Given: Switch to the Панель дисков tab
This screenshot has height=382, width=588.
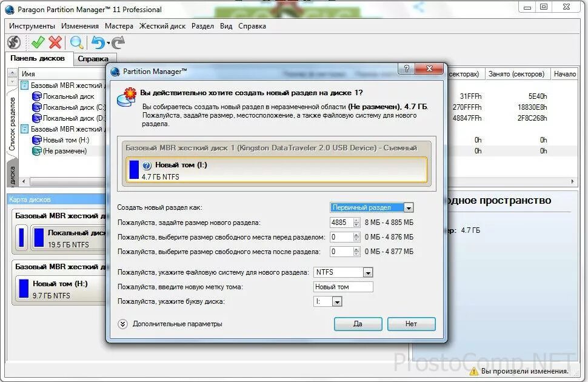Looking at the screenshot, I should (x=38, y=59).
